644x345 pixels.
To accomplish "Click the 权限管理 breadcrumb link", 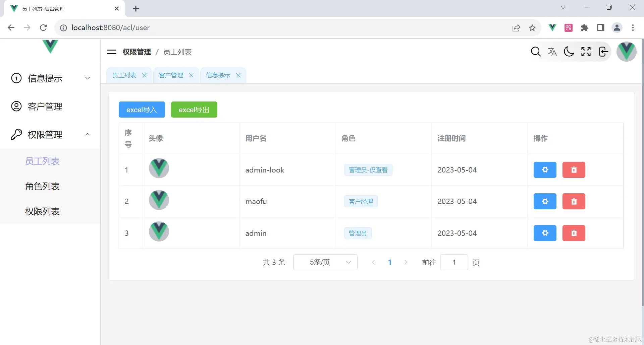I will (x=137, y=52).
